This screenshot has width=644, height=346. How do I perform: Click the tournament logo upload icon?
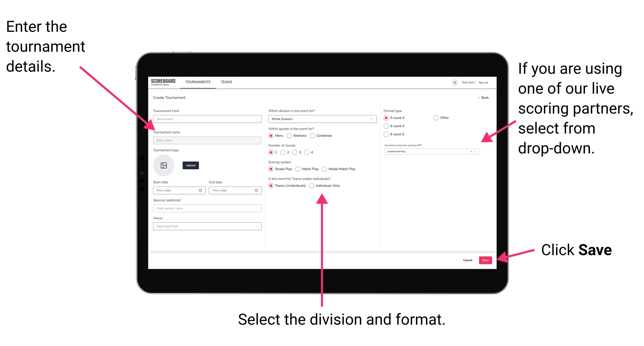[x=164, y=165]
